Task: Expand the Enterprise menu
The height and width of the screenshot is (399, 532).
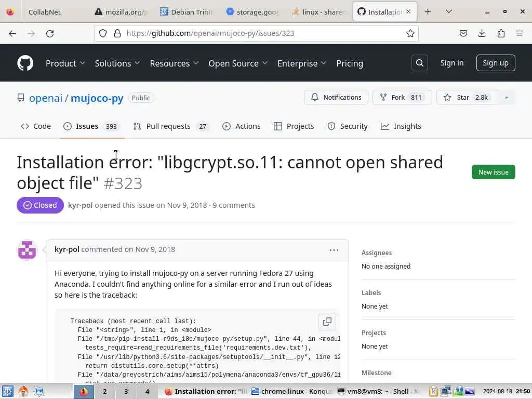Action: pyautogui.click(x=302, y=63)
